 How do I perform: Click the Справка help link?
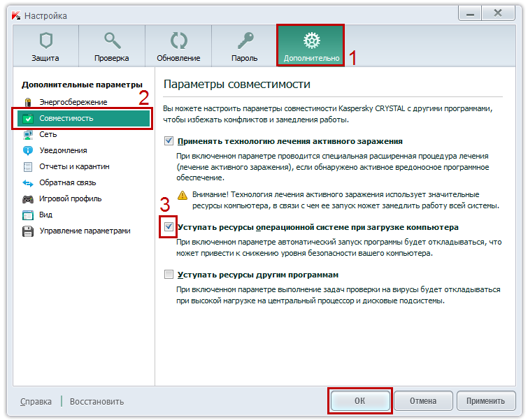pos(36,402)
